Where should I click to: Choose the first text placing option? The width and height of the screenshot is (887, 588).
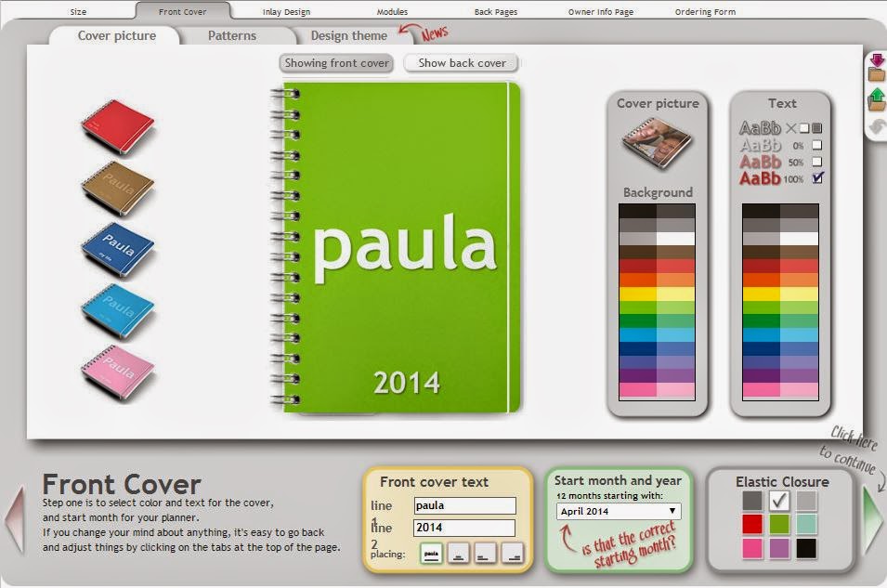coord(432,555)
